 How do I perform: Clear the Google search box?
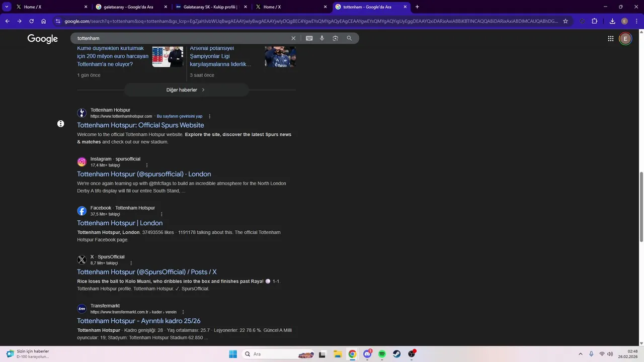tap(293, 38)
